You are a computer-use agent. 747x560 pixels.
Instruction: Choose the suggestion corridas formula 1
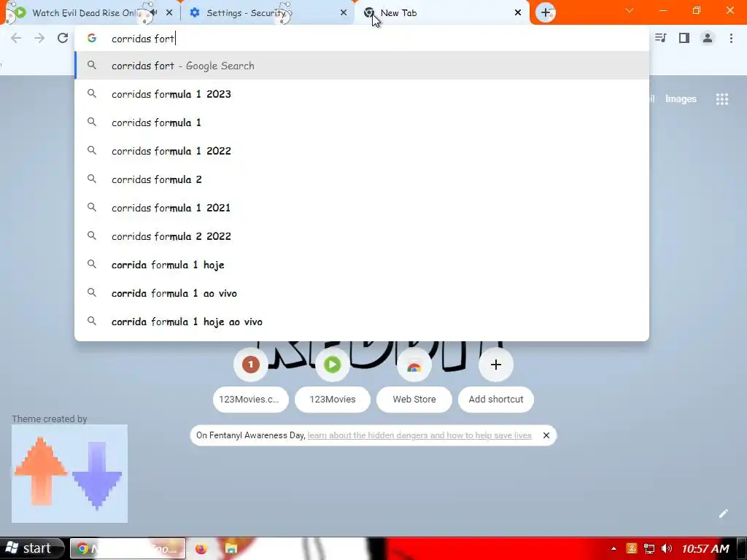pos(362,122)
